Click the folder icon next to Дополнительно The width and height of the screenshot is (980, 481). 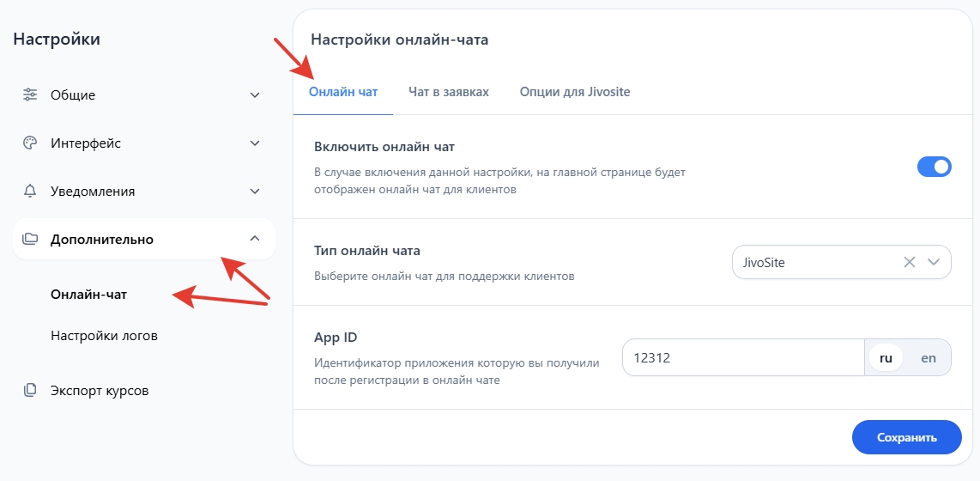point(30,239)
